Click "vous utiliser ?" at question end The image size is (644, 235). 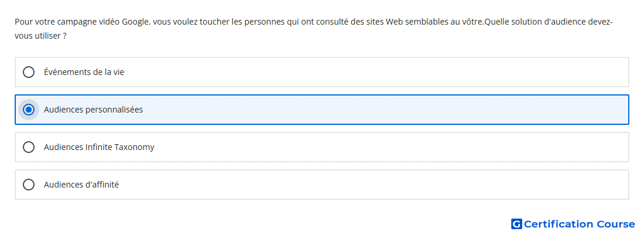(x=40, y=36)
